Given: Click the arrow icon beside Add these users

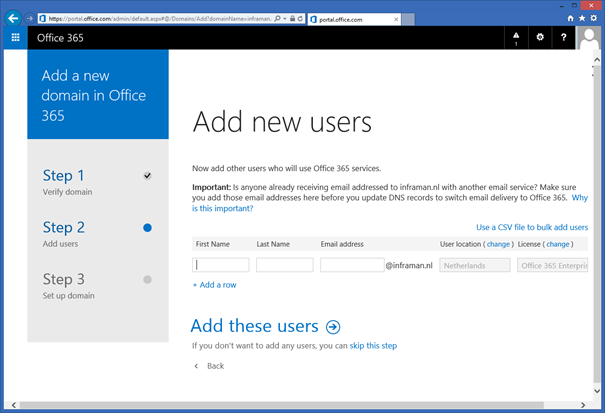Looking at the screenshot, I should [x=333, y=326].
